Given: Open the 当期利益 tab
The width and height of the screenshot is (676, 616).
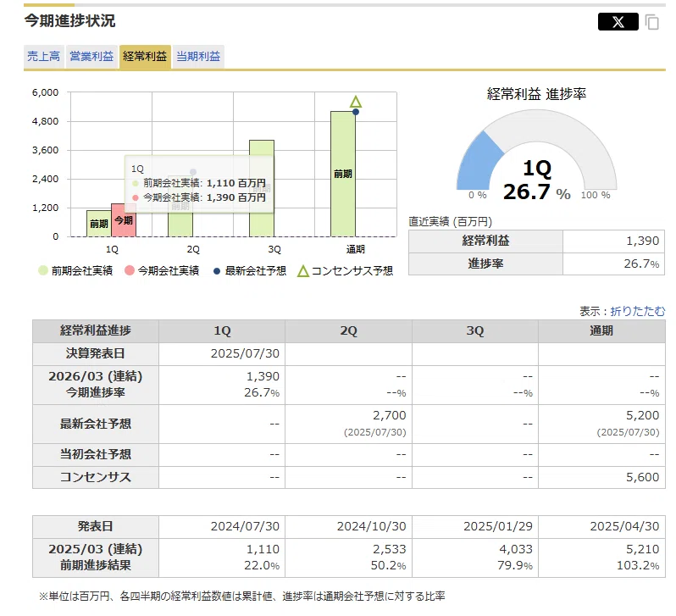Looking at the screenshot, I should (x=198, y=57).
